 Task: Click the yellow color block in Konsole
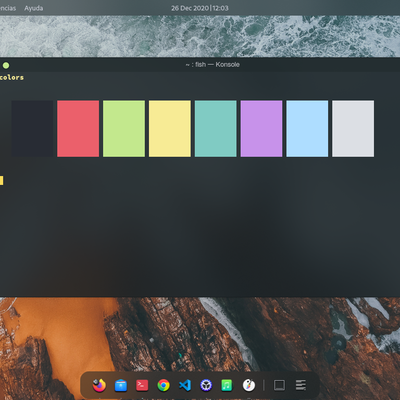pos(170,129)
